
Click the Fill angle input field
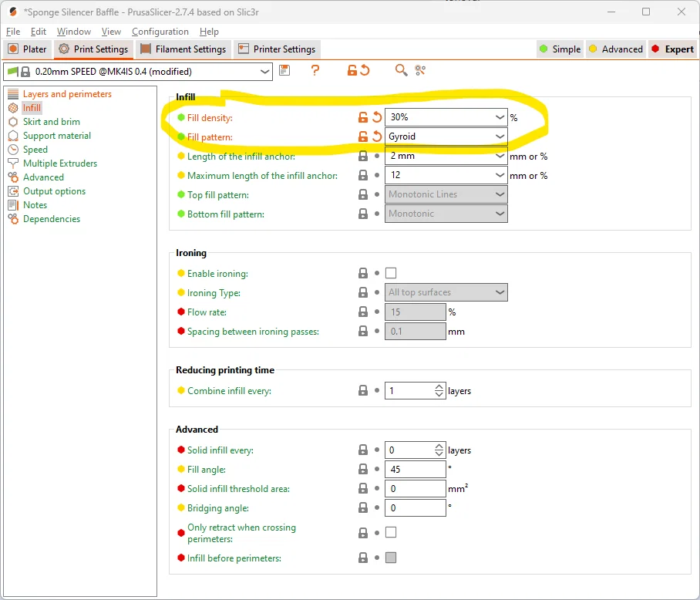pos(416,469)
